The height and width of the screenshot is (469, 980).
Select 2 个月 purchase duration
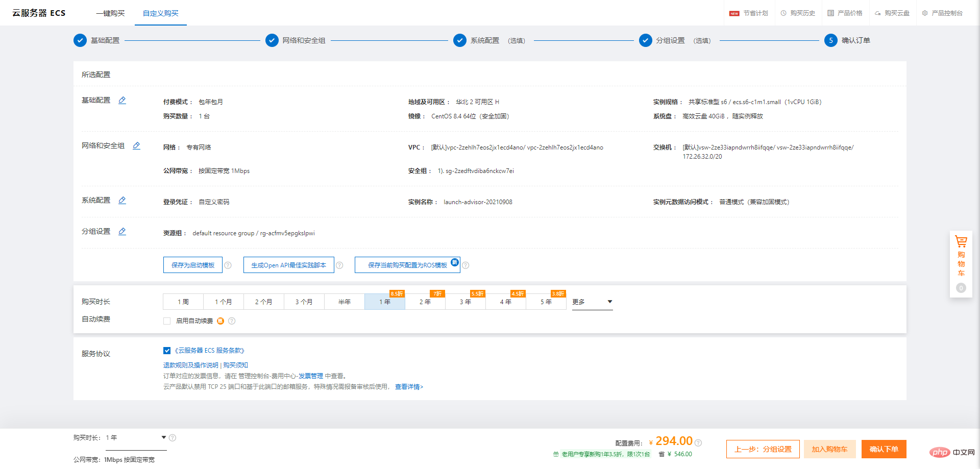point(264,302)
